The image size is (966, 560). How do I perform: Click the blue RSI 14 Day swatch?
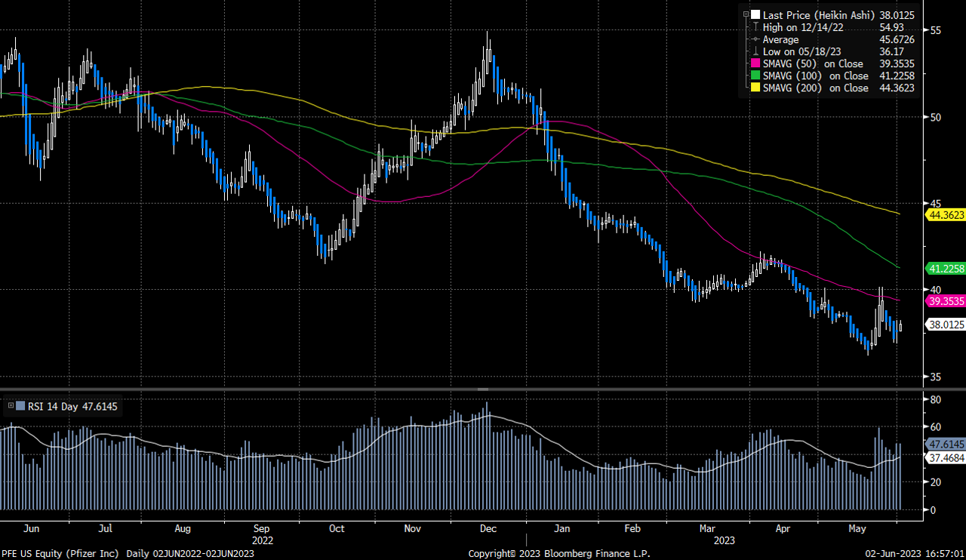click(x=20, y=406)
